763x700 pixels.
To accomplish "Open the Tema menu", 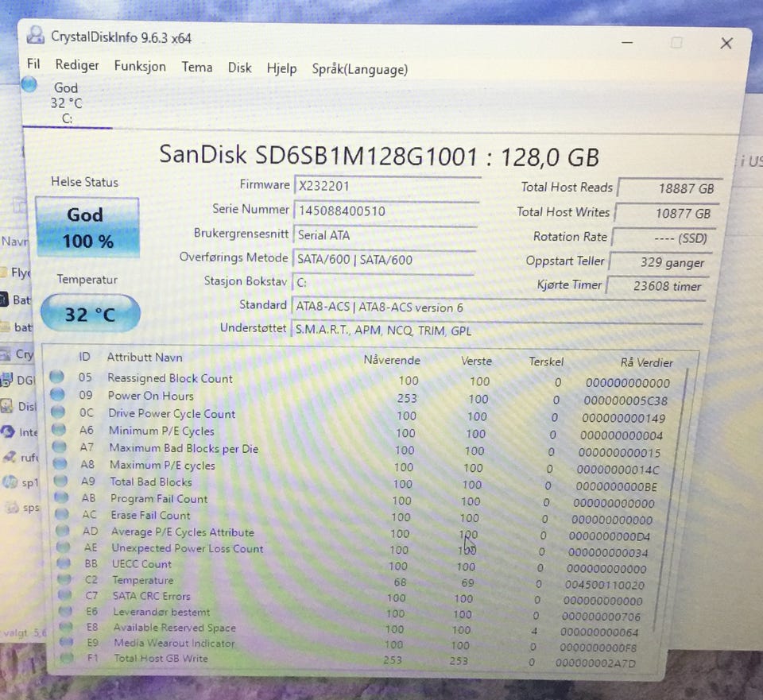I will [196, 67].
